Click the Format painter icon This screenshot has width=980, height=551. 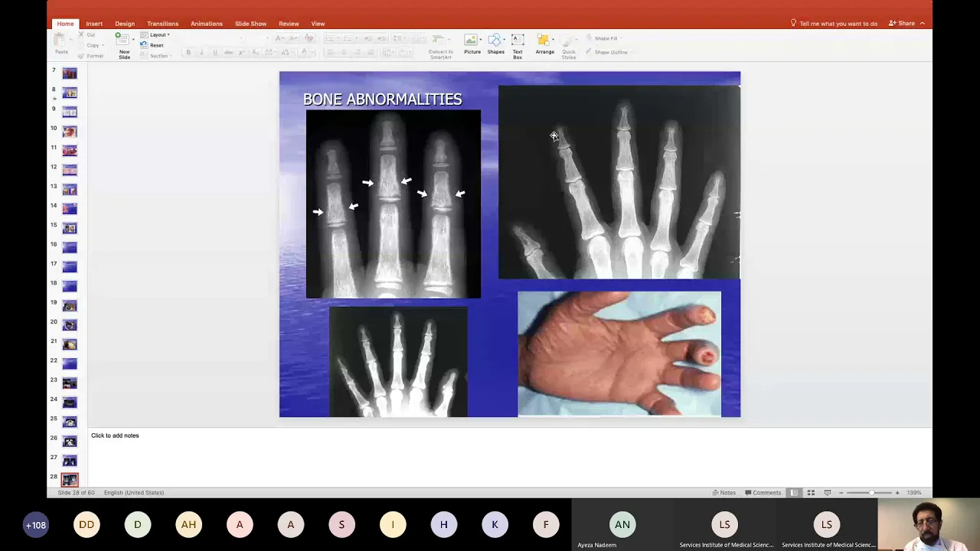coord(81,56)
